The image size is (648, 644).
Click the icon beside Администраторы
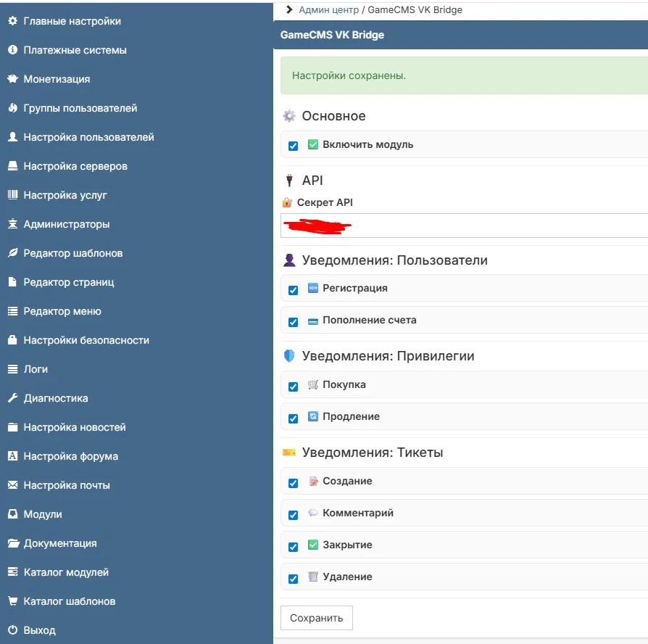coord(13,224)
